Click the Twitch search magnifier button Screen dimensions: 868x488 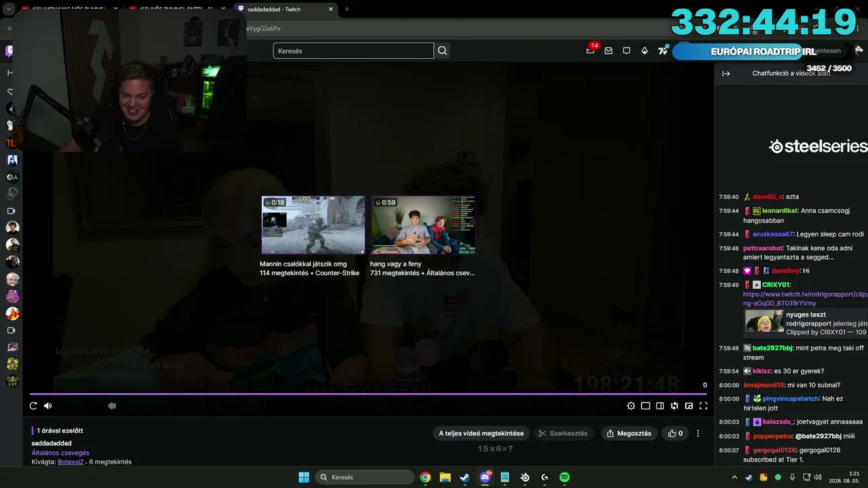[443, 51]
